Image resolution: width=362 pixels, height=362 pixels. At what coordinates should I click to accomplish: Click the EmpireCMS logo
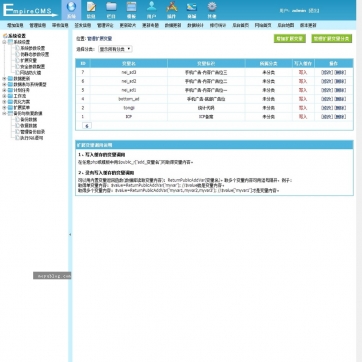[x=30, y=10]
